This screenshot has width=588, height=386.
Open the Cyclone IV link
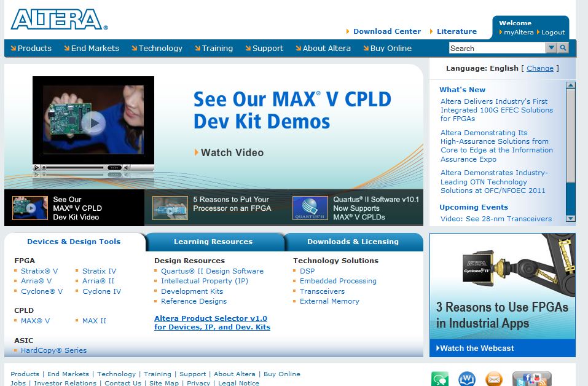101,291
